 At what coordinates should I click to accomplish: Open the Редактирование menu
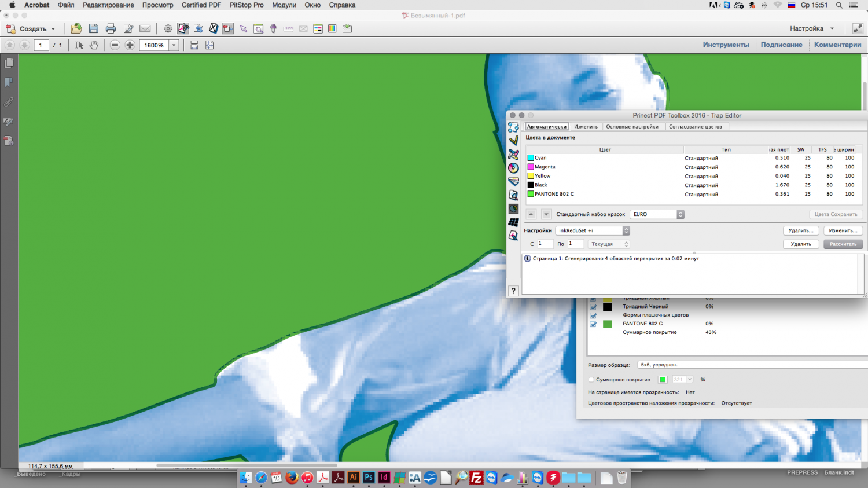point(108,5)
